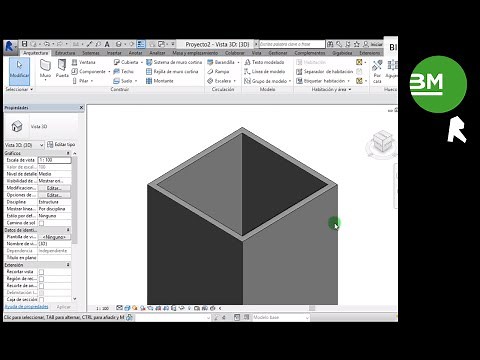
Task: Open the Ayuda de propiedades link
Action: tap(26, 307)
